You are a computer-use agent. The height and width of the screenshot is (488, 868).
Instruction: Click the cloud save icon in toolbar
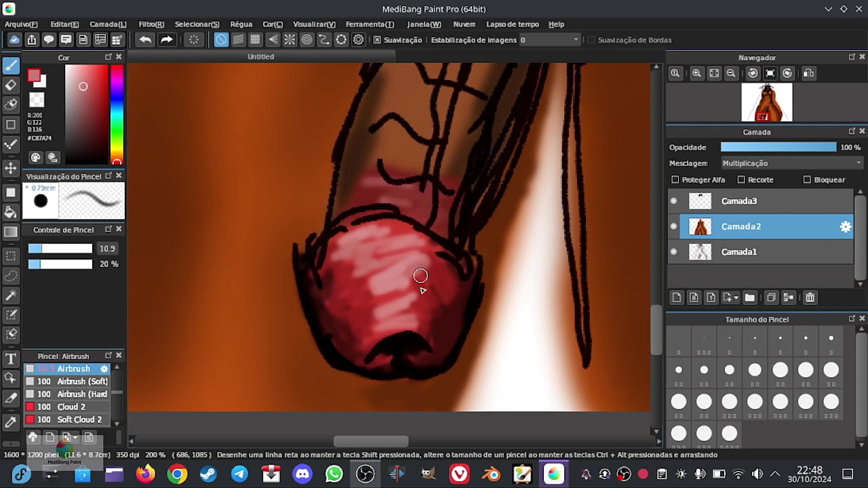click(14, 40)
